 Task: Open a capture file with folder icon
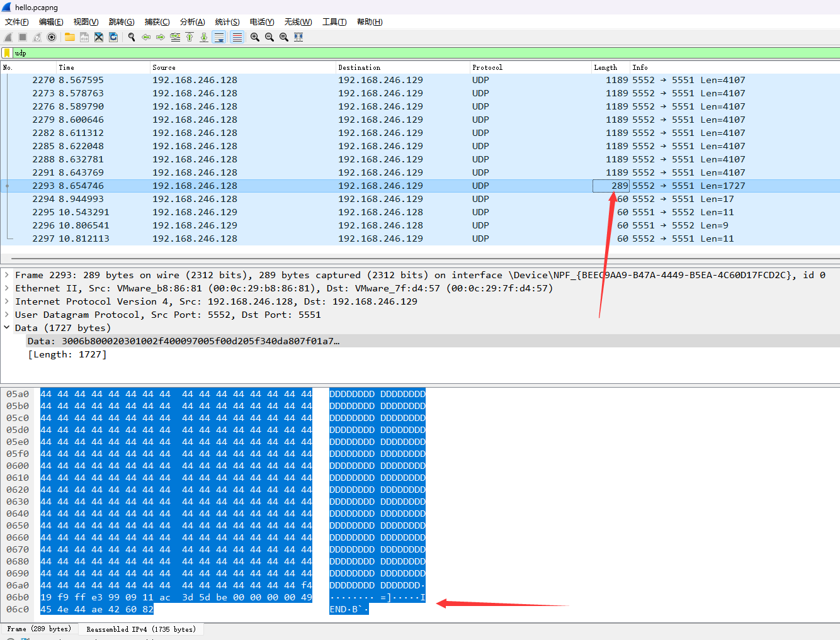pos(70,37)
